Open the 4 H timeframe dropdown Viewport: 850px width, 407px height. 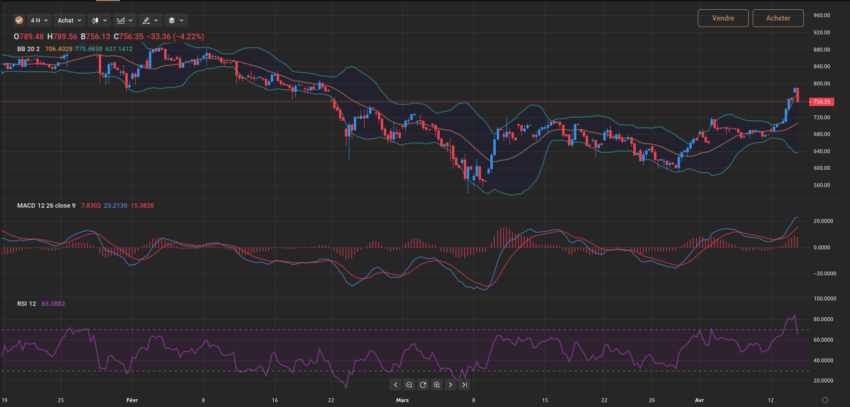pos(40,20)
